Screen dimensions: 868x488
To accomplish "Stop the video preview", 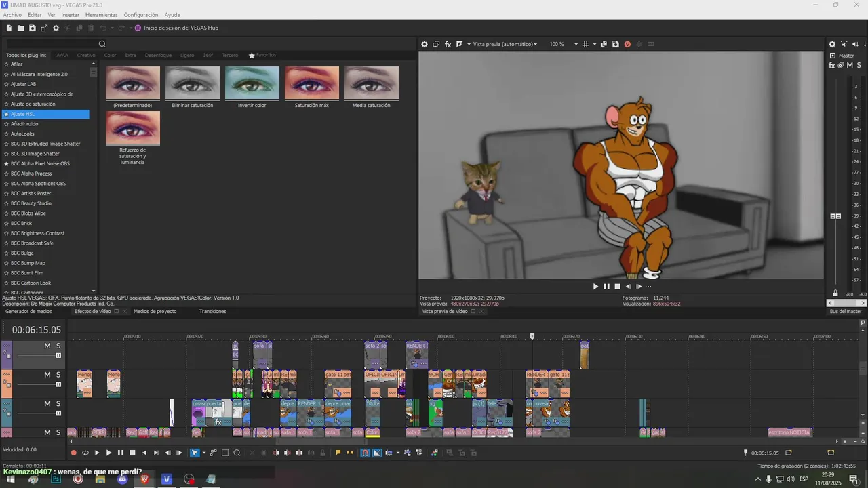I will (617, 286).
